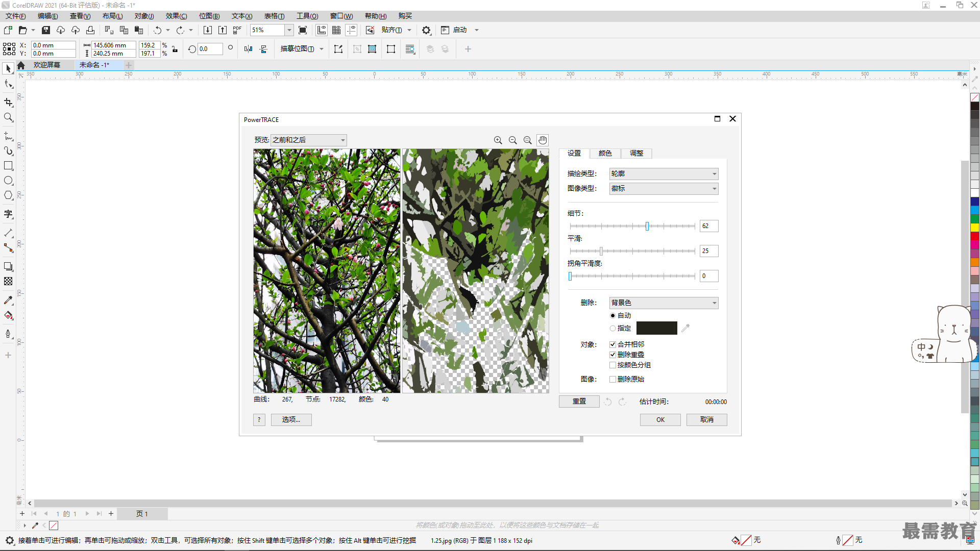The height and width of the screenshot is (551, 980).
Task: Click the 页 1 page tab
Action: (x=142, y=514)
